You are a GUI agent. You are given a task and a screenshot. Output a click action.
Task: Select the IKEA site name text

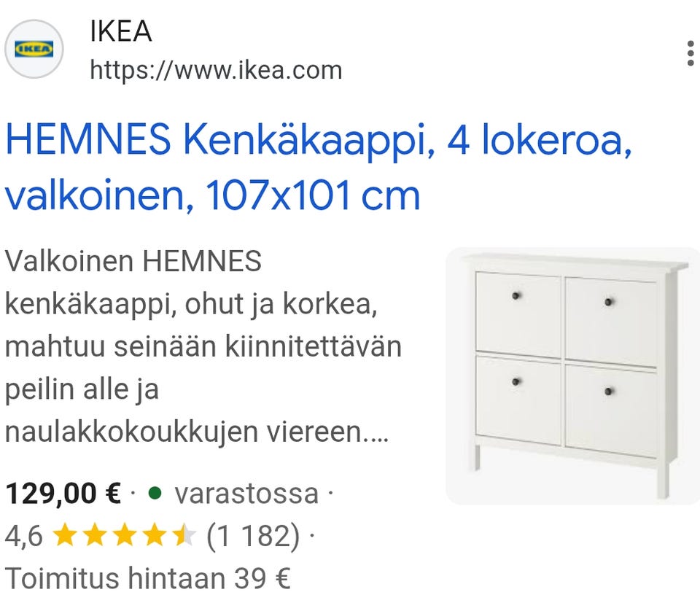coord(121,31)
